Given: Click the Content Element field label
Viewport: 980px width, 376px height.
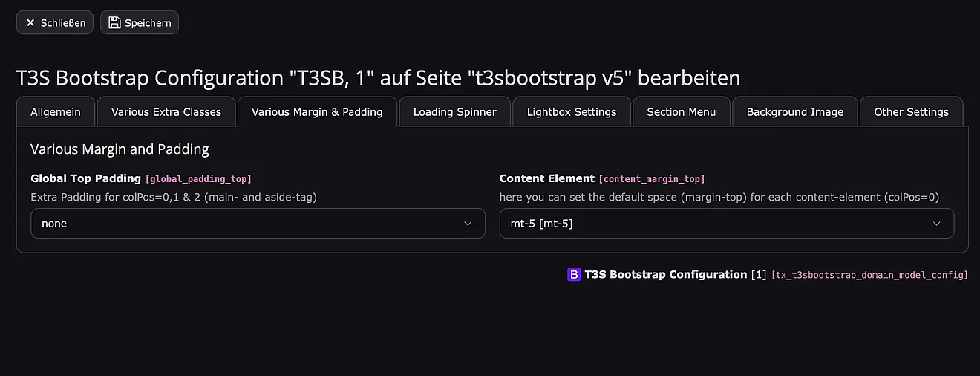Looking at the screenshot, I should (547, 178).
